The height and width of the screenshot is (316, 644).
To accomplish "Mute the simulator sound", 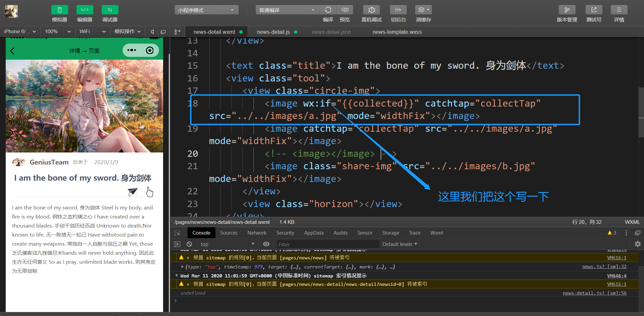I will click(x=152, y=31).
